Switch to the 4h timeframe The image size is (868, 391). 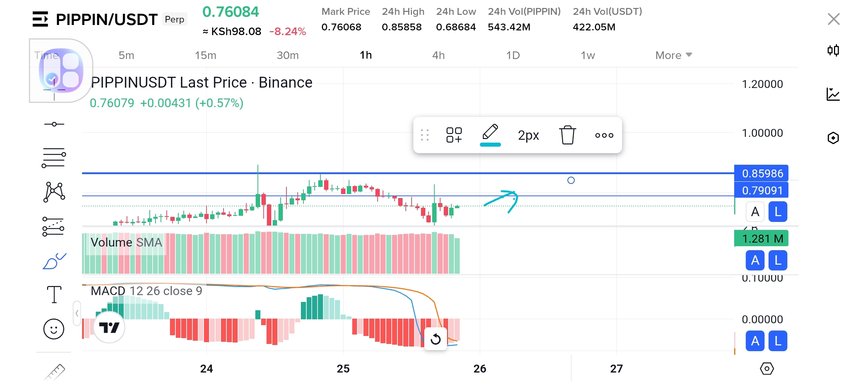438,55
